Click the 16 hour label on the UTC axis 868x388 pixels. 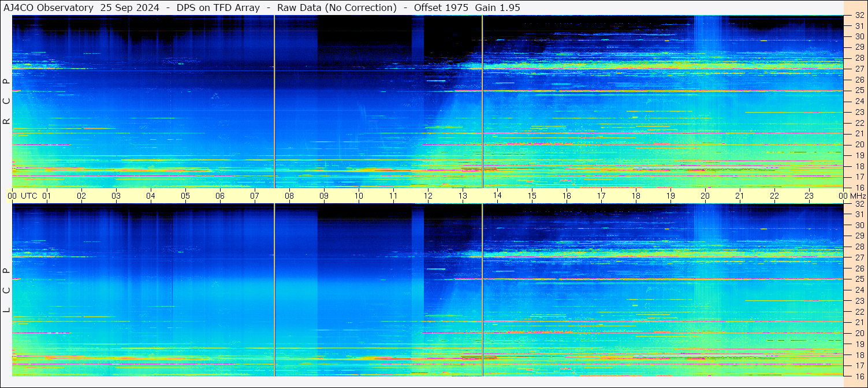point(567,196)
